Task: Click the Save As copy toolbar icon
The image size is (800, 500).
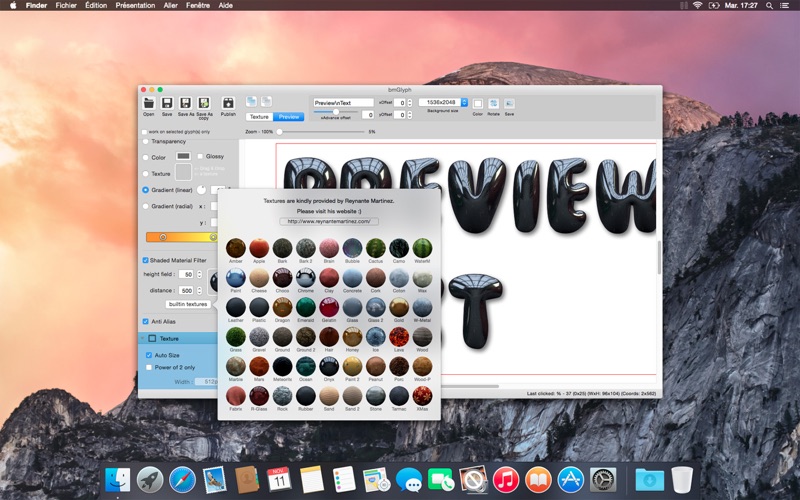Action: click(x=204, y=103)
